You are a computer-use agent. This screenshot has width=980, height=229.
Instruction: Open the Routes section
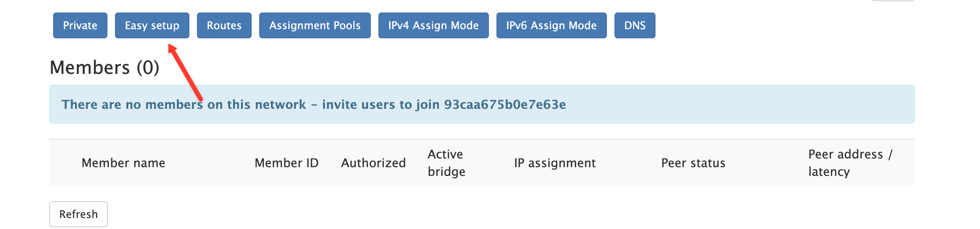[x=224, y=25]
